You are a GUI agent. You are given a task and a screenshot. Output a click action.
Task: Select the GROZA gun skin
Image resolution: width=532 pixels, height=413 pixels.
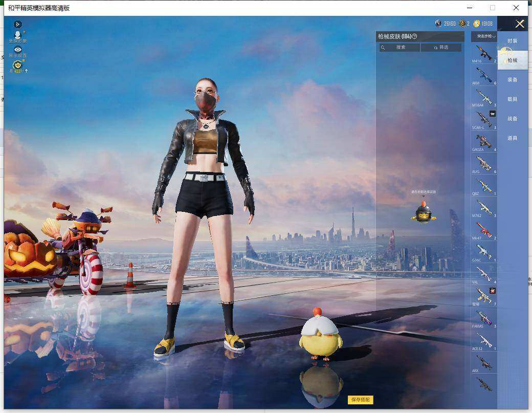[x=484, y=143]
